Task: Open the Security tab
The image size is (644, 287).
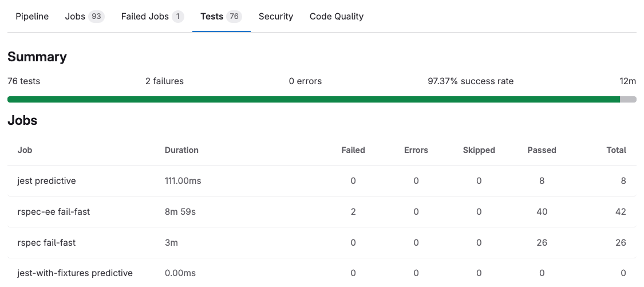Action: (275, 17)
